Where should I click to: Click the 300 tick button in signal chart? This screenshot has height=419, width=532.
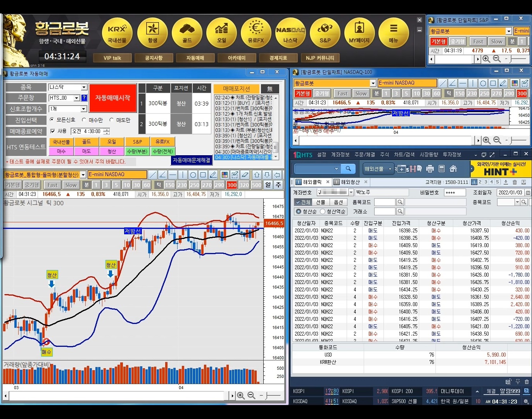click(232, 185)
